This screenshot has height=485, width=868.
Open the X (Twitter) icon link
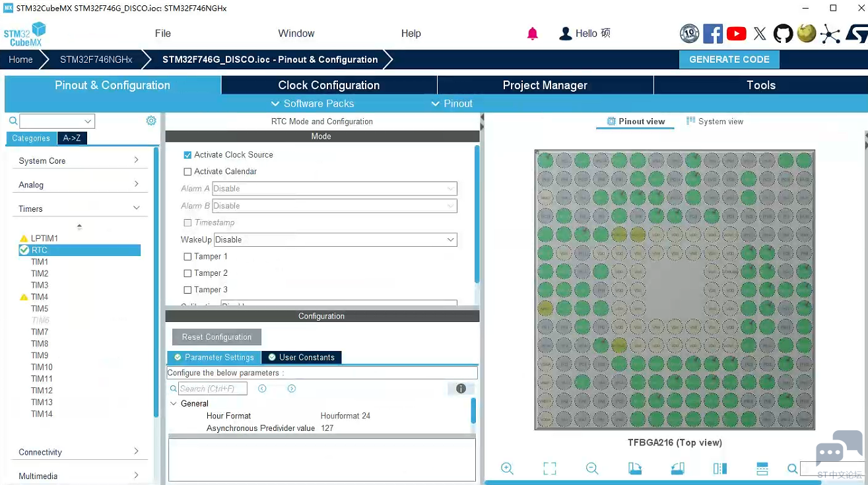(760, 34)
